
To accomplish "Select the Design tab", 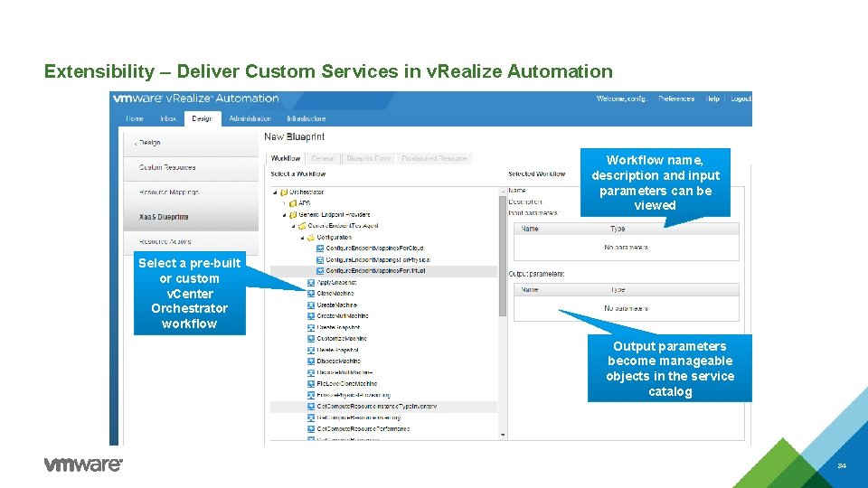I will [202, 119].
